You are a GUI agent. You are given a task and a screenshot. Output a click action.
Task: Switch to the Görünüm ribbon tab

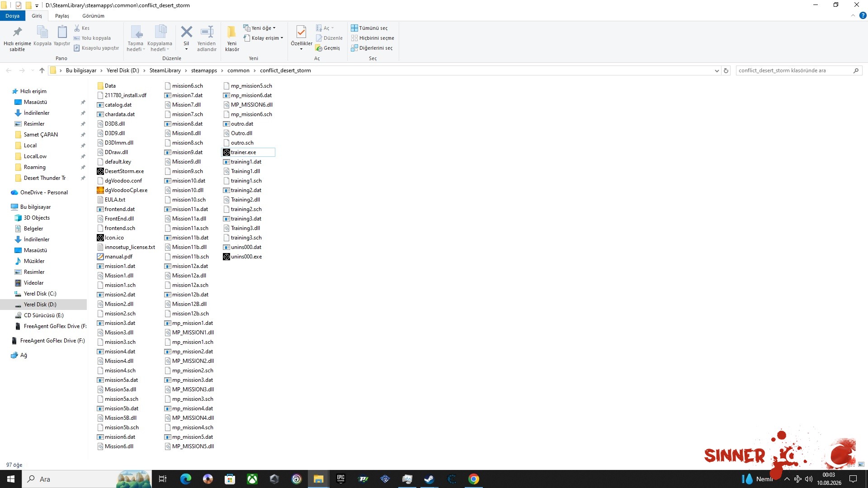click(93, 16)
